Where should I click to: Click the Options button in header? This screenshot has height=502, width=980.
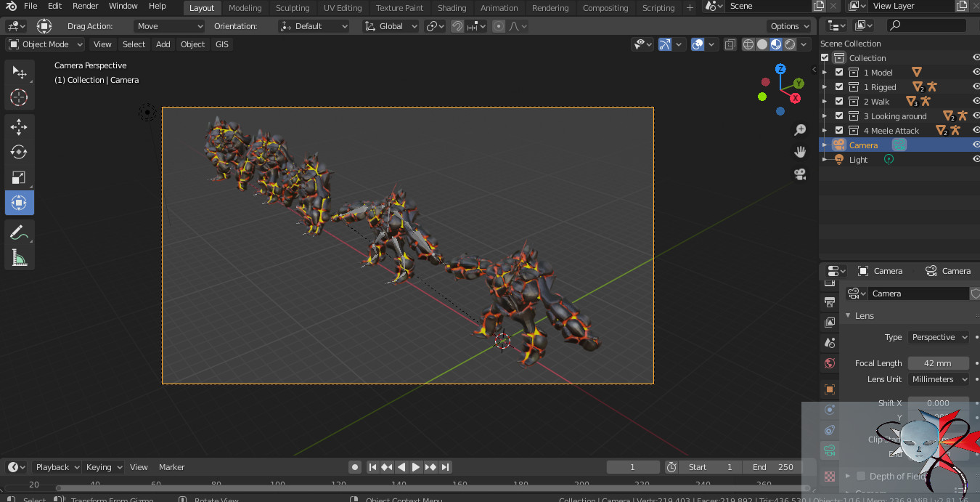click(788, 26)
